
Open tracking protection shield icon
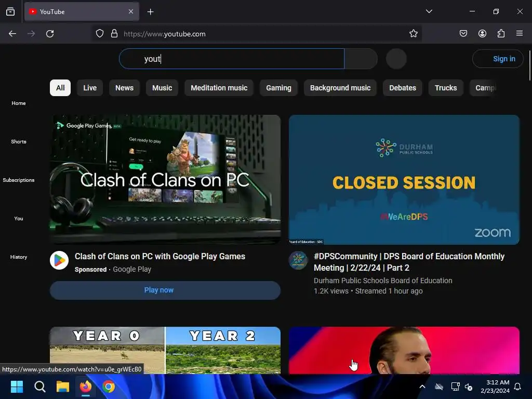coord(100,34)
